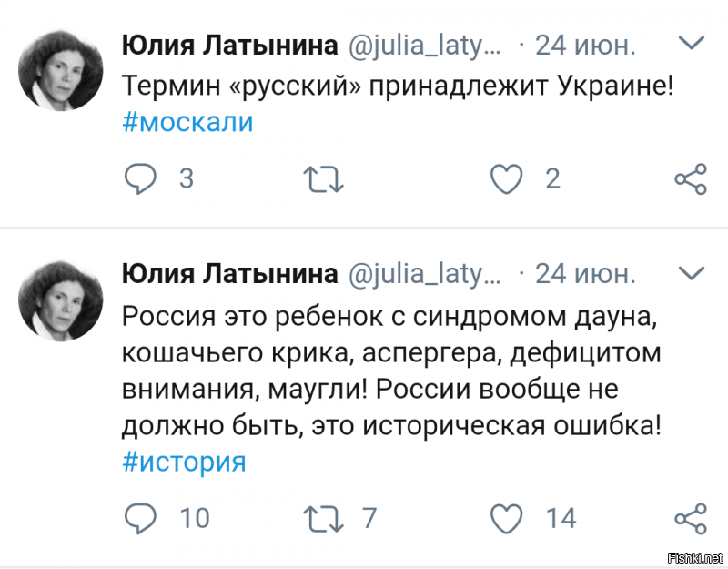Screen dimensions: 728x569
Task: Retweet the first tweet
Action: (x=324, y=179)
